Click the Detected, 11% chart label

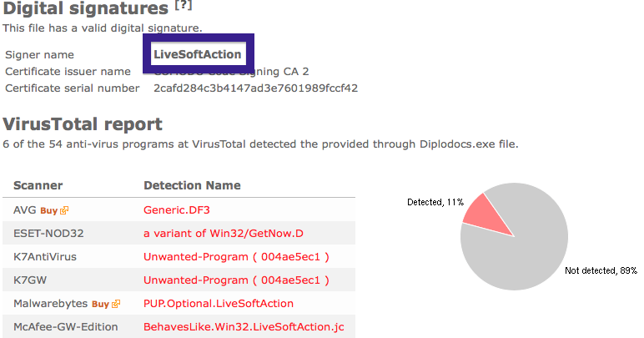tap(435, 202)
